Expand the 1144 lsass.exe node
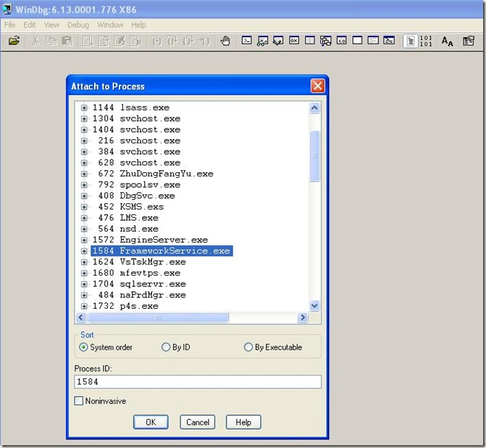486x448 pixels. tap(84, 108)
